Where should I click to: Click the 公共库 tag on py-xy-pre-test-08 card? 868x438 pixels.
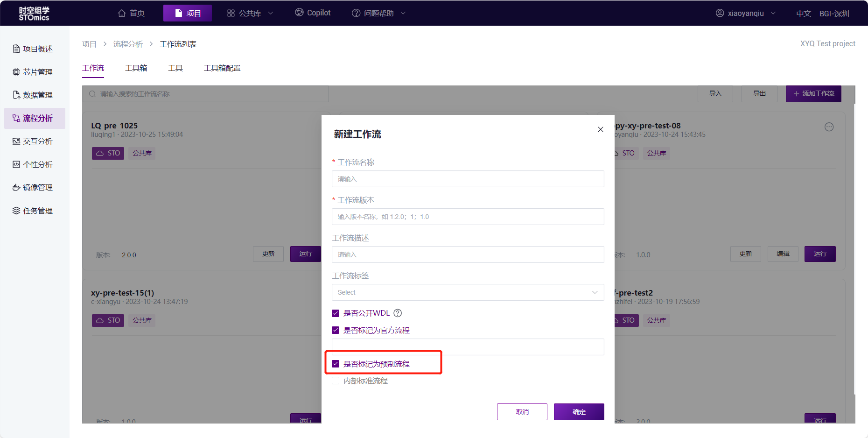click(x=657, y=153)
